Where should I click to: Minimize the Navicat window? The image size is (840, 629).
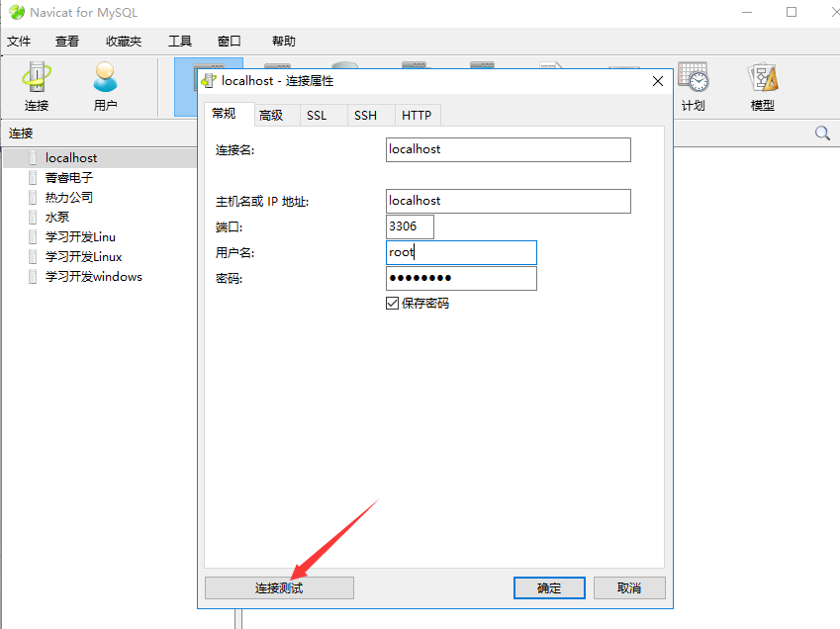tap(747, 12)
